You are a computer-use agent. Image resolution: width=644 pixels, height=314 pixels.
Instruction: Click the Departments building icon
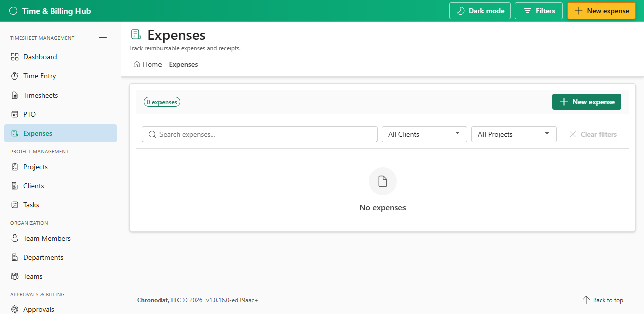[x=15, y=257]
